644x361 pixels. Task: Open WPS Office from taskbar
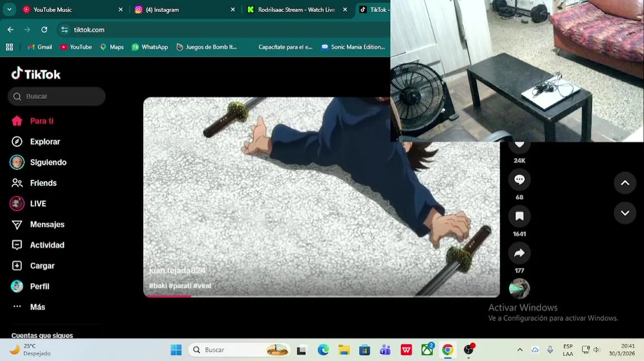(x=406, y=350)
